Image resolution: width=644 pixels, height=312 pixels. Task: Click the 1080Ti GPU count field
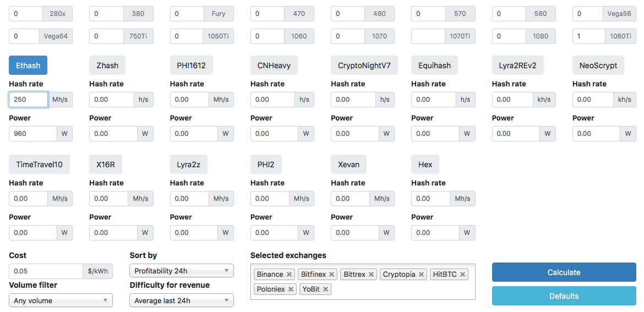tap(589, 36)
